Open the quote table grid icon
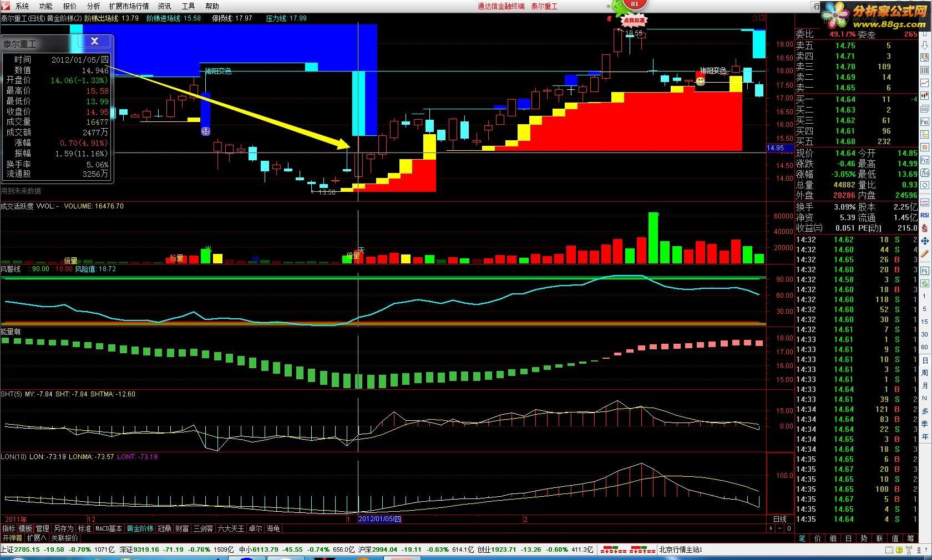 pyautogui.click(x=925, y=70)
